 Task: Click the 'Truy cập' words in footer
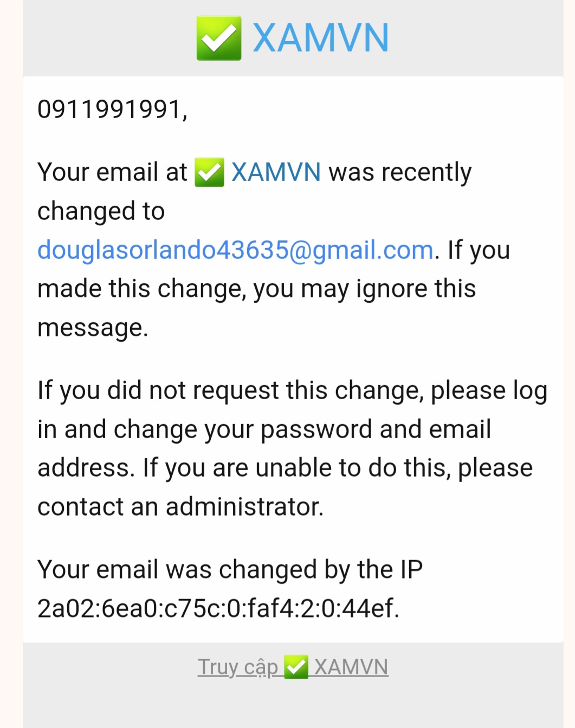238,668
